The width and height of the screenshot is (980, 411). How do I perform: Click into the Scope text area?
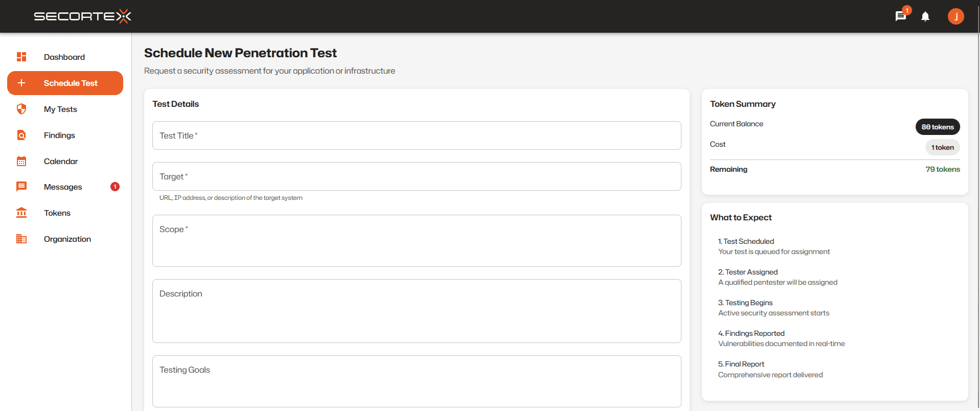tap(417, 241)
